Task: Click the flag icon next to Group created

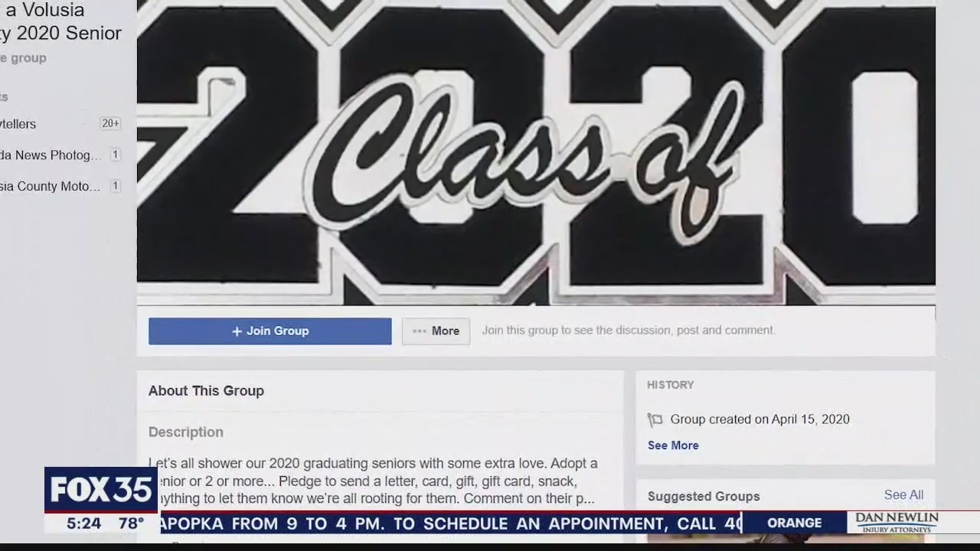Action: pos(655,419)
